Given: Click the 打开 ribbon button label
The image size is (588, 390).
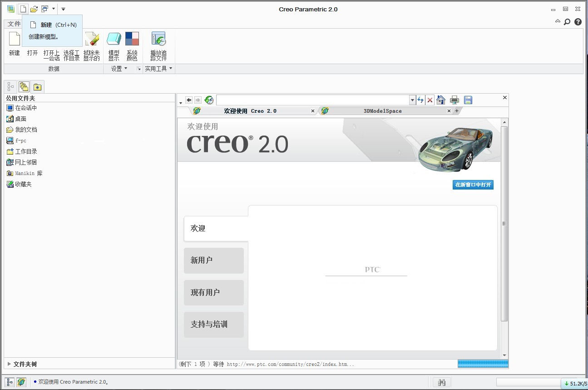Looking at the screenshot, I should [32, 53].
